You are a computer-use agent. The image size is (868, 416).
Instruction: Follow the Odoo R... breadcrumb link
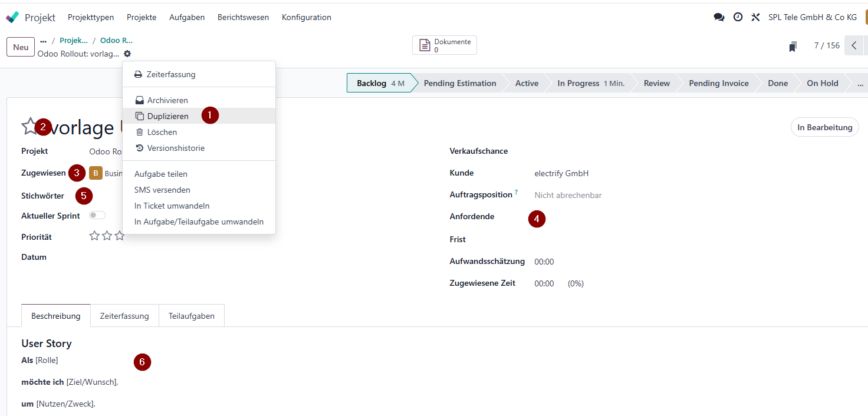(117, 41)
